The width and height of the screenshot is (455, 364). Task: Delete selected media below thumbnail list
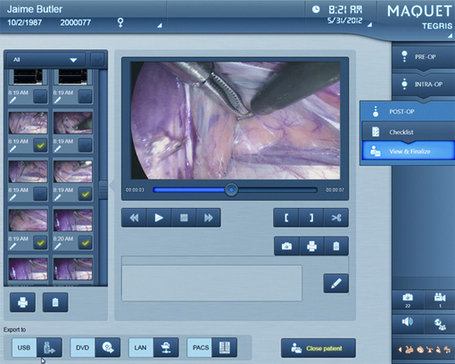55,302
